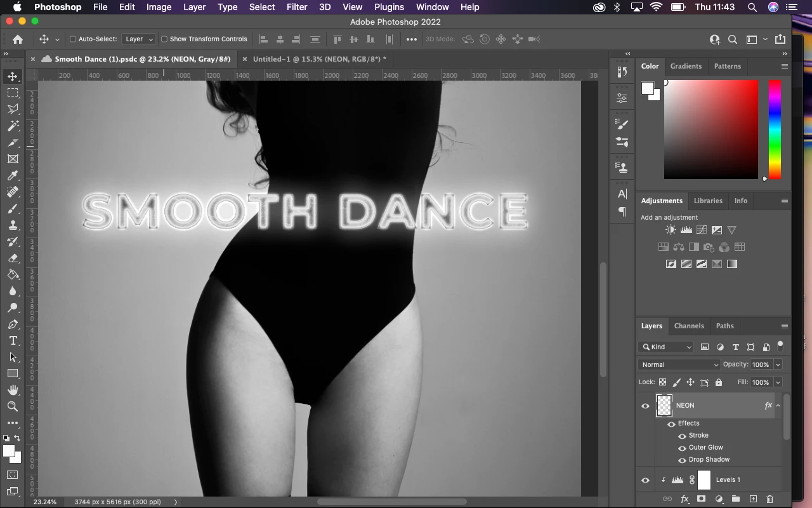Click the delete layer trash icon
This screenshot has height=508, width=812.
[769, 499]
